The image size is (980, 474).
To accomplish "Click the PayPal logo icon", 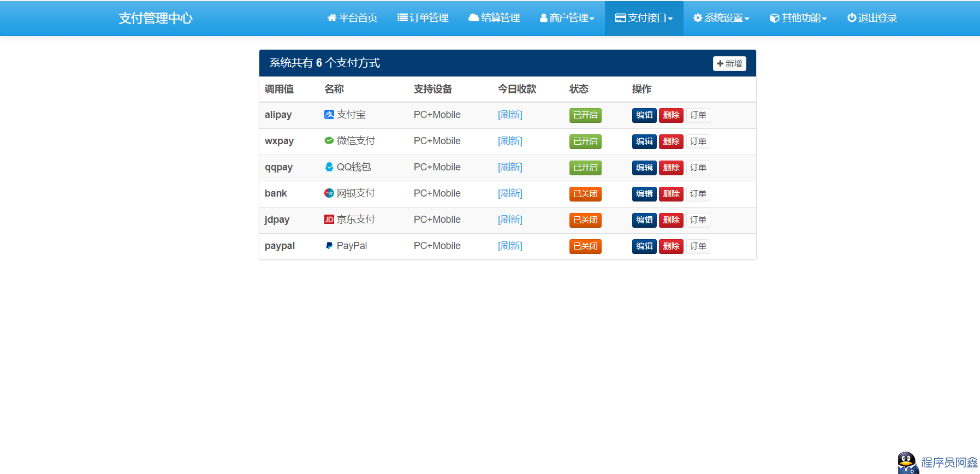I will coord(329,245).
